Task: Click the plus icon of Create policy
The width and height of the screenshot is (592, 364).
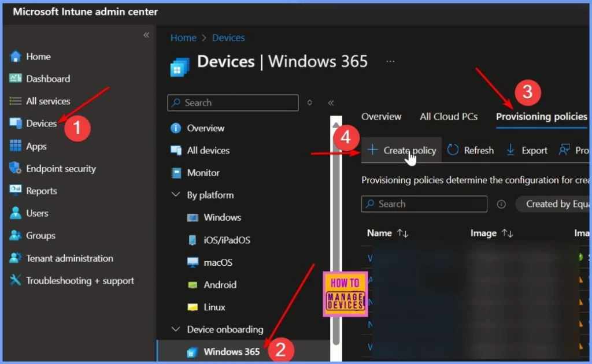Action: 372,150
